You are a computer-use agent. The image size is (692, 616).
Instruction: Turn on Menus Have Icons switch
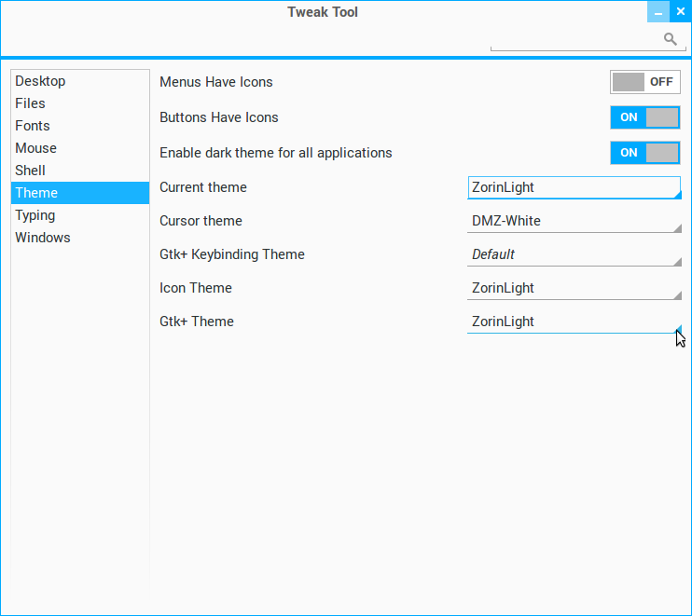point(644,82)
